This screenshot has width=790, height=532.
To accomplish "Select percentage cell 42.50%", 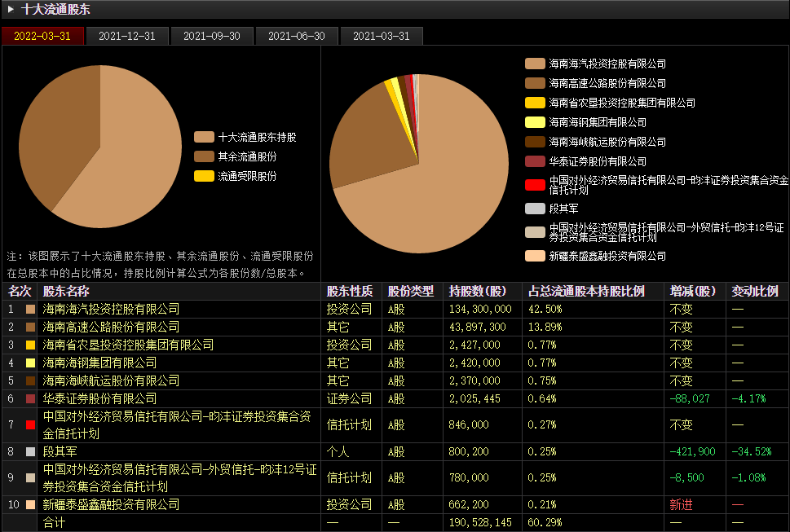I will point(545,309).
